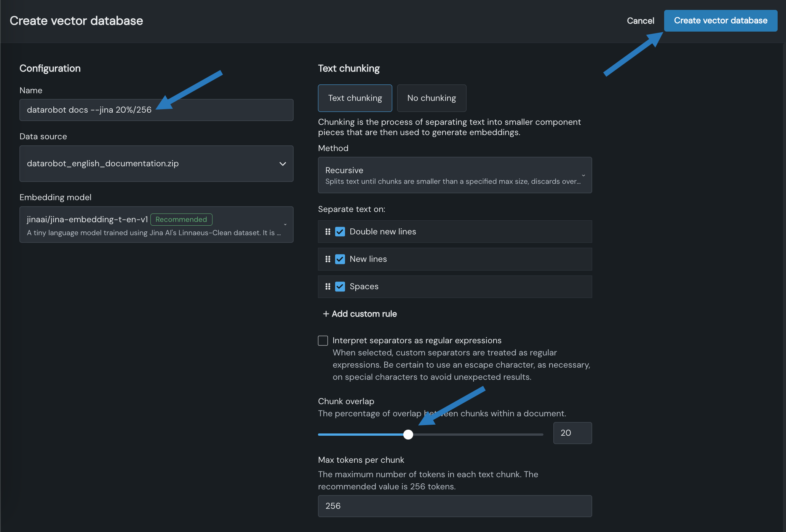786x532 pixels.
Task: Click the Max tokens per chunk field
Action: tap(455, 506)
